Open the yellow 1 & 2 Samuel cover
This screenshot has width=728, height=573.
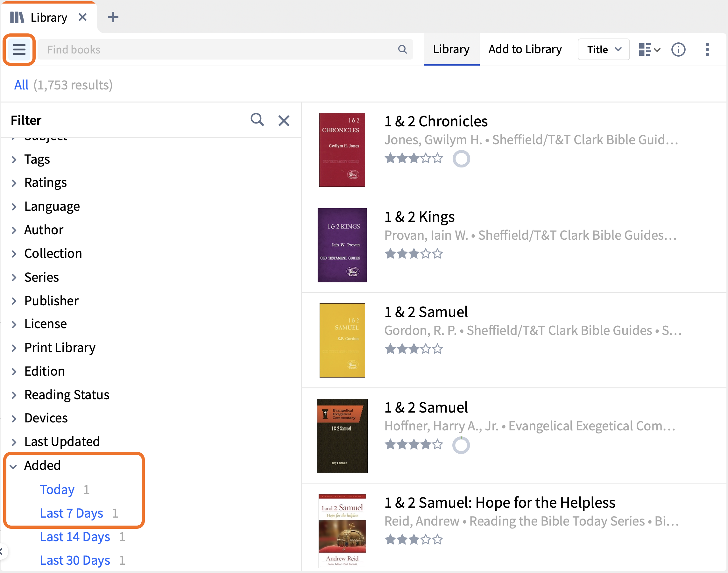coord(342,341)
